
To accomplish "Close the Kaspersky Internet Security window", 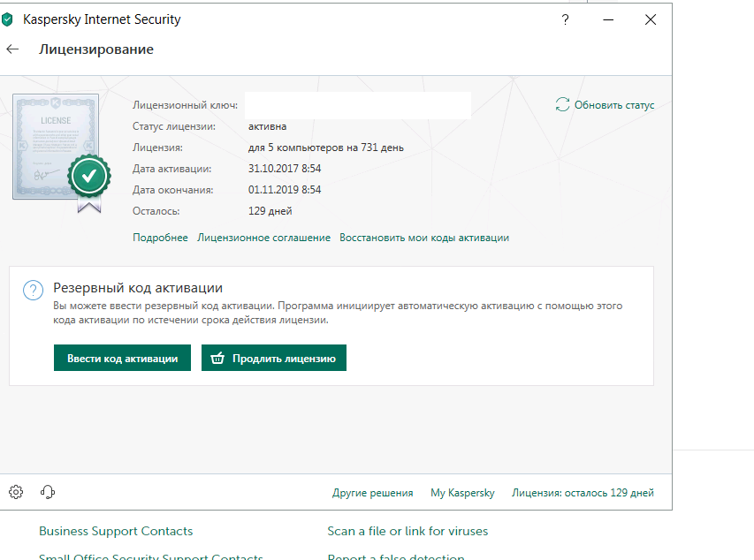I will pyautogui.click(x=651, y=19).
